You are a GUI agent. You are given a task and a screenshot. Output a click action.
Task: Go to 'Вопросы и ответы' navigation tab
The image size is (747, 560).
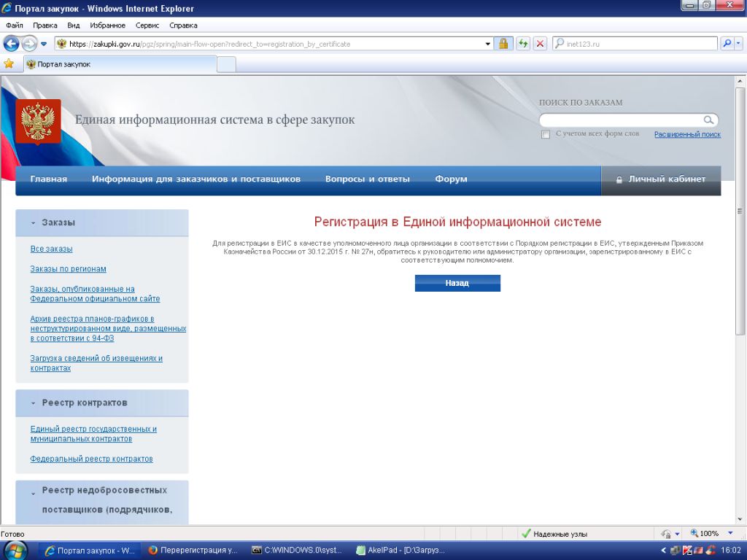[367, 179]
